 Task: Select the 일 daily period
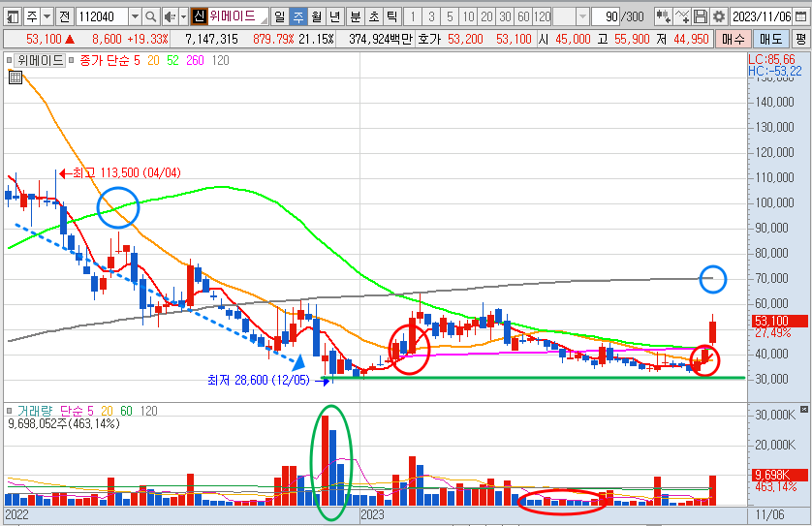pos(280,17)
